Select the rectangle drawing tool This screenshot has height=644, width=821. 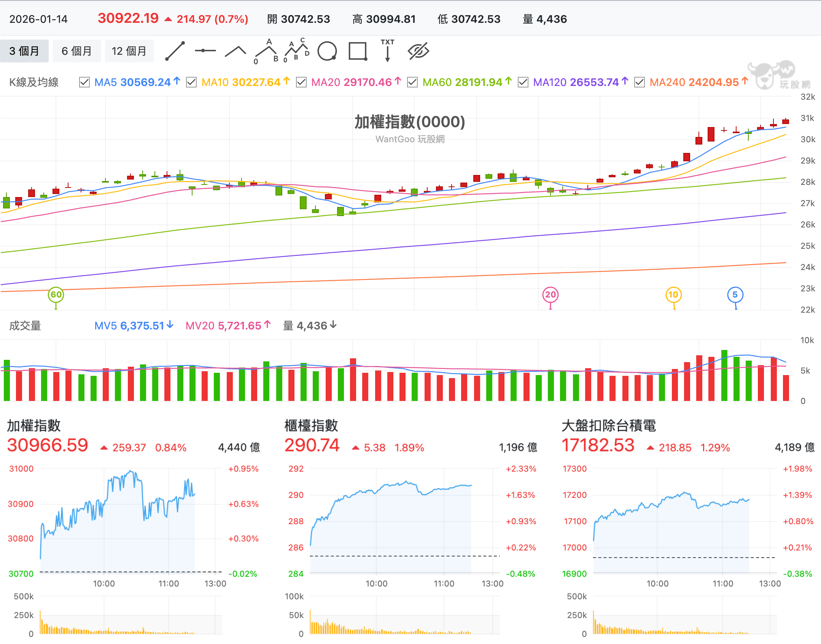[358, 51]
